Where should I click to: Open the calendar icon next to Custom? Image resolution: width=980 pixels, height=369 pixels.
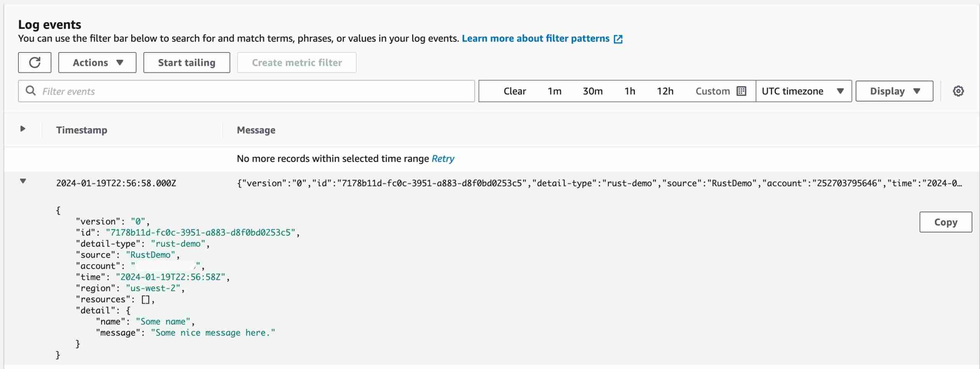pyautogui.click(x=742, y=91)
